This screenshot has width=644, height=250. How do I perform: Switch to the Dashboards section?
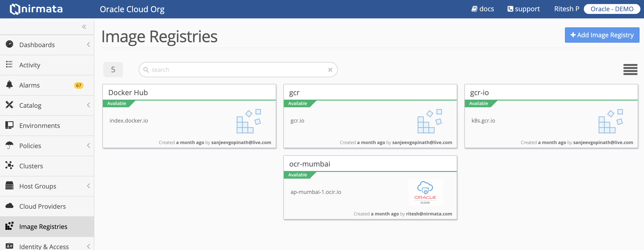pos(37,45)
